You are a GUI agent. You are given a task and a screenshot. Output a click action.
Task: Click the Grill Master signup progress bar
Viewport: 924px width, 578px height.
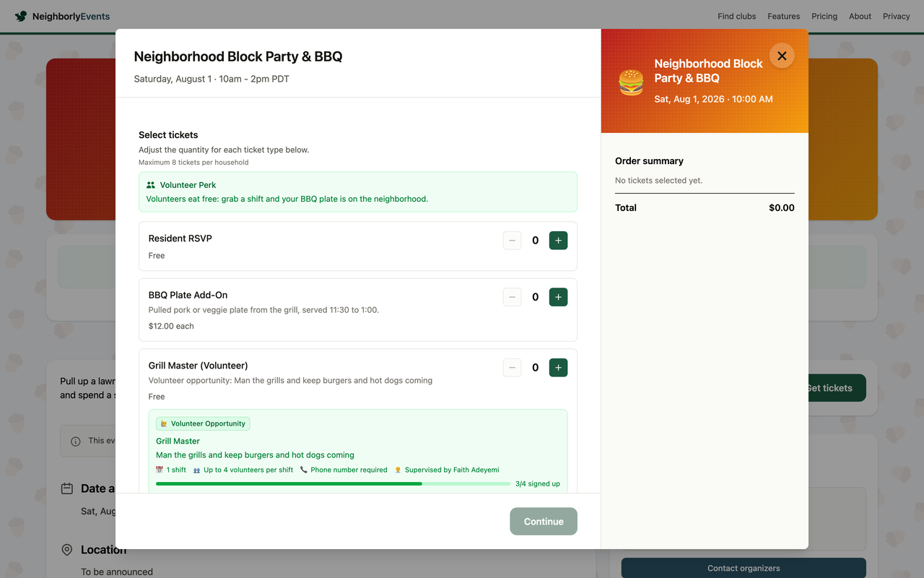coord(333,484)
